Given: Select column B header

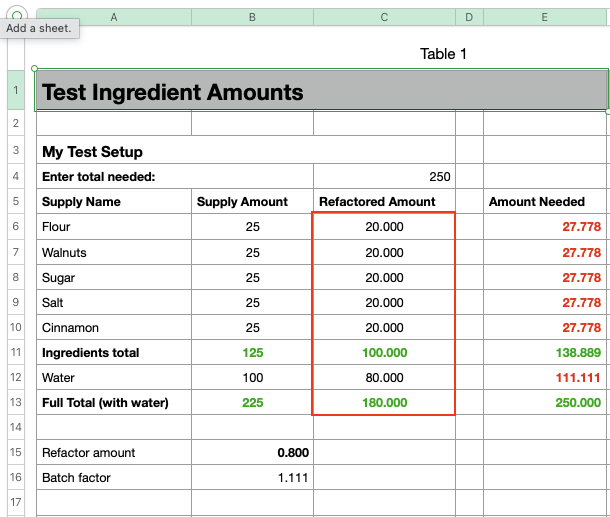Looking at the screenshot, I should [x=252, y=17].
